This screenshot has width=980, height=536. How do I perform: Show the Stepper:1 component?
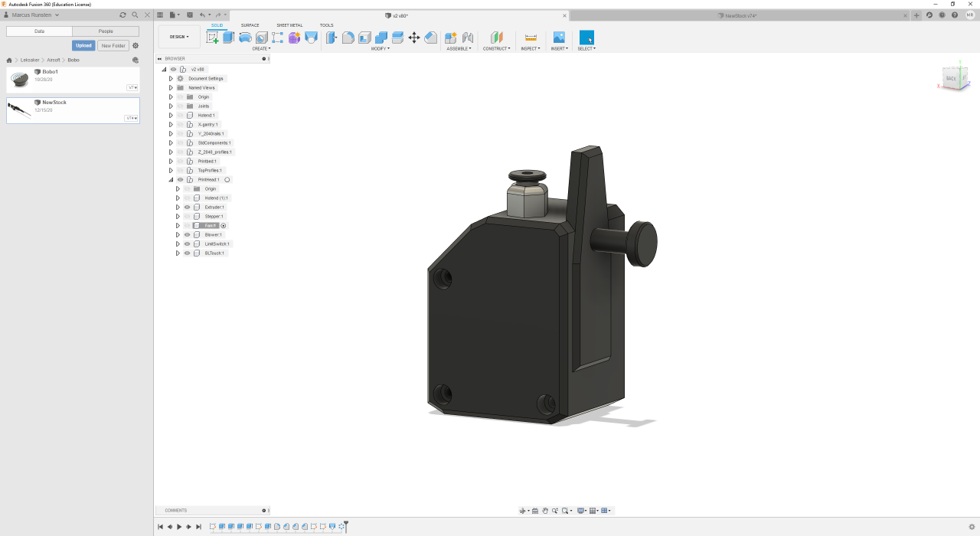[188, 216]
